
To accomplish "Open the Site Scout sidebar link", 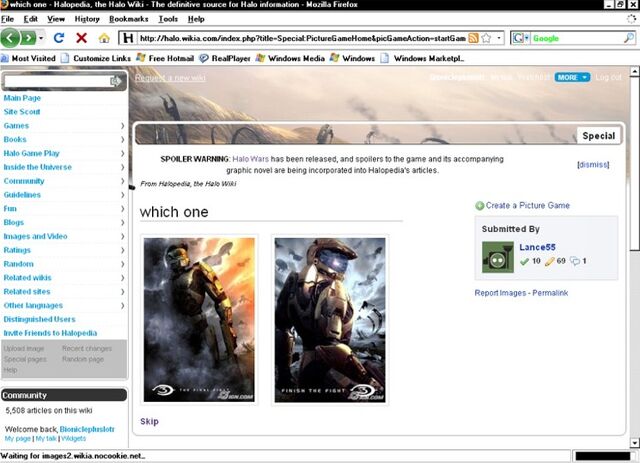I will click(22, 112).
